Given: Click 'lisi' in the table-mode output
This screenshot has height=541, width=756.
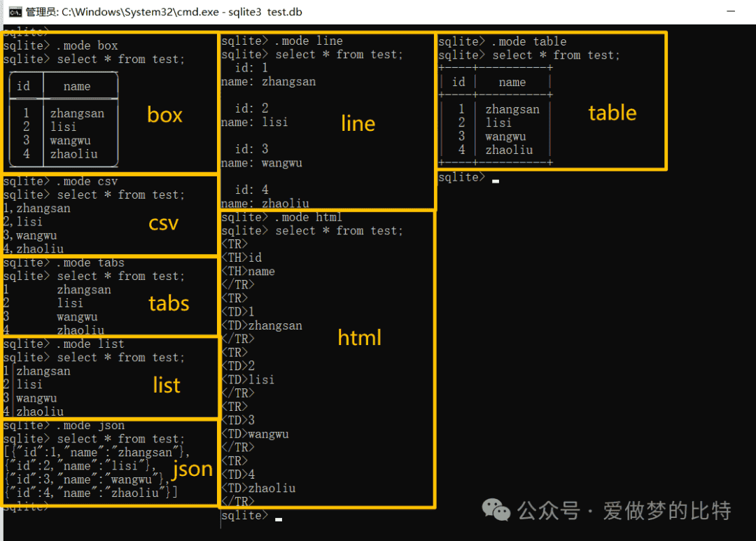Looking at the screenshot, I should (498, 123).
